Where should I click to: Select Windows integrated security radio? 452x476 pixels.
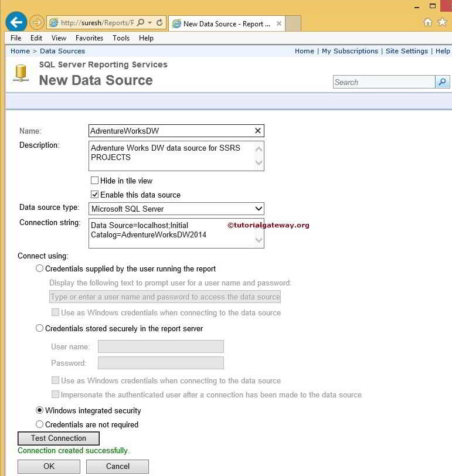point(39,410)
